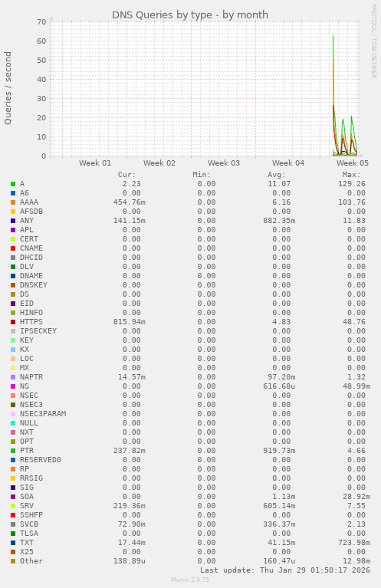Click the 'Avg:' column header
Screen dimensions: 381x588
(x=277, y=175)
